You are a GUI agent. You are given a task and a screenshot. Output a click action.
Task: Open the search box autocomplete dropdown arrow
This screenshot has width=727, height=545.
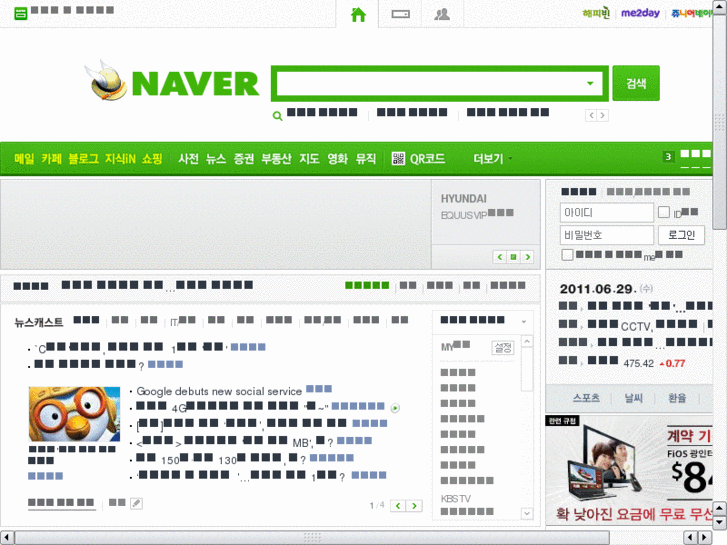[590, 83]
